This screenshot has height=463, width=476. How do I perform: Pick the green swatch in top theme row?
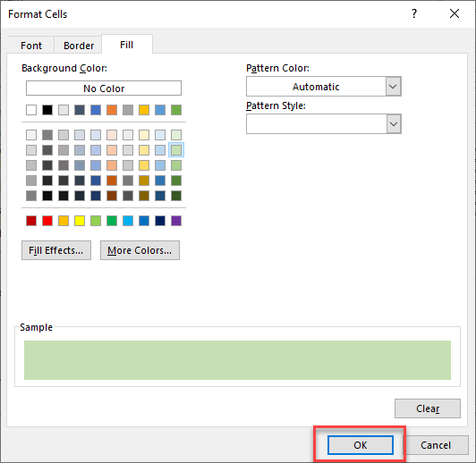pos(176,110)
